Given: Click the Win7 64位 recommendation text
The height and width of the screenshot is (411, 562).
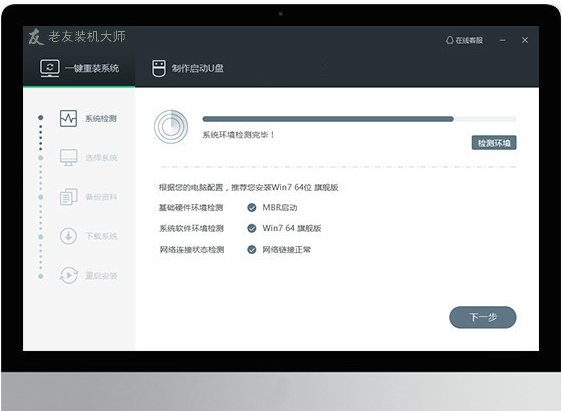Looking at the screenshot, I should [249, 187].
